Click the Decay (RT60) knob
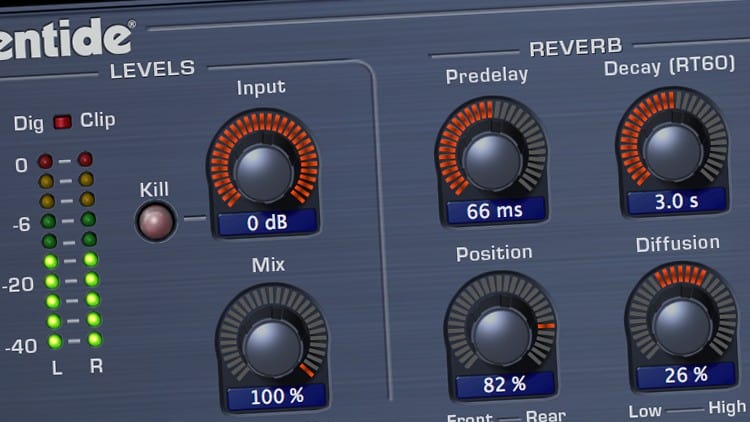 point(673,152)
